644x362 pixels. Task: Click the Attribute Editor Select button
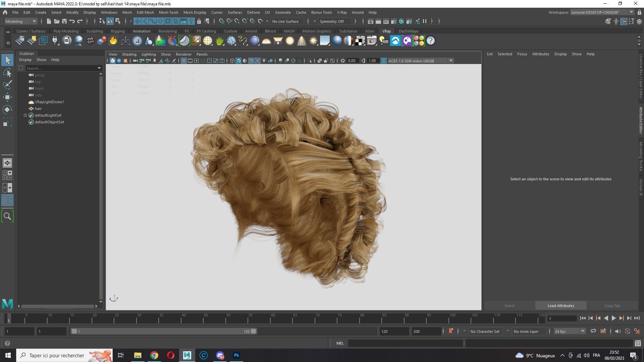click(509, 305)
